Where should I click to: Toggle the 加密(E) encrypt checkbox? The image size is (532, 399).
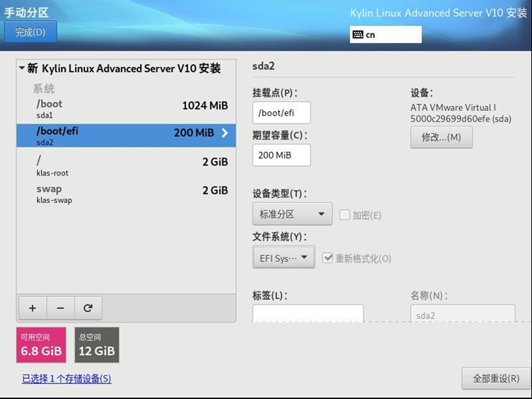pos(344,215)
